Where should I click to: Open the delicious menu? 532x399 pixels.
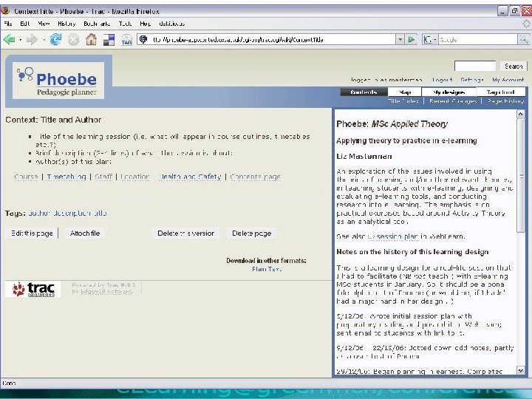coord(171,24)
